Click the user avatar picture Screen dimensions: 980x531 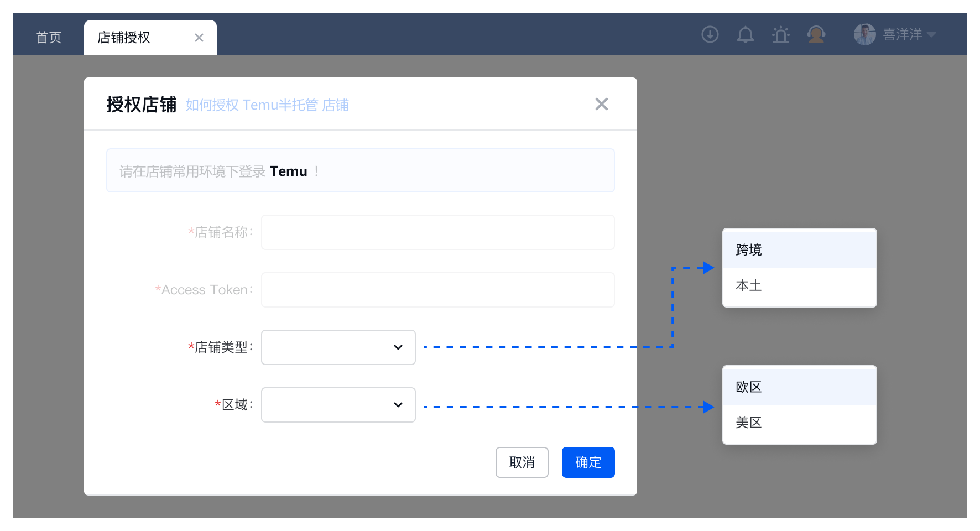point(864,34)
